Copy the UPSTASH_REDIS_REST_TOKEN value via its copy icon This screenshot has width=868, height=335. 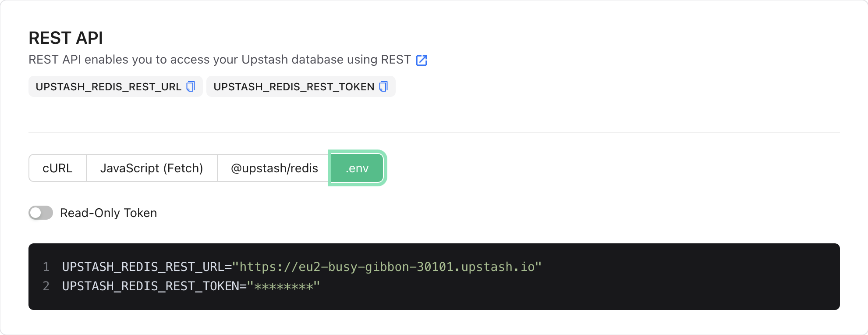(x=383, y=86)
